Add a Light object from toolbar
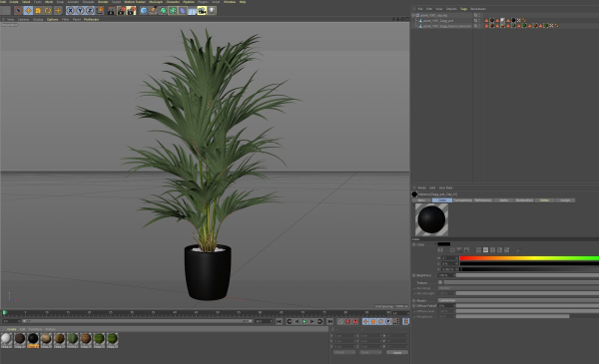 click(212, 11)
